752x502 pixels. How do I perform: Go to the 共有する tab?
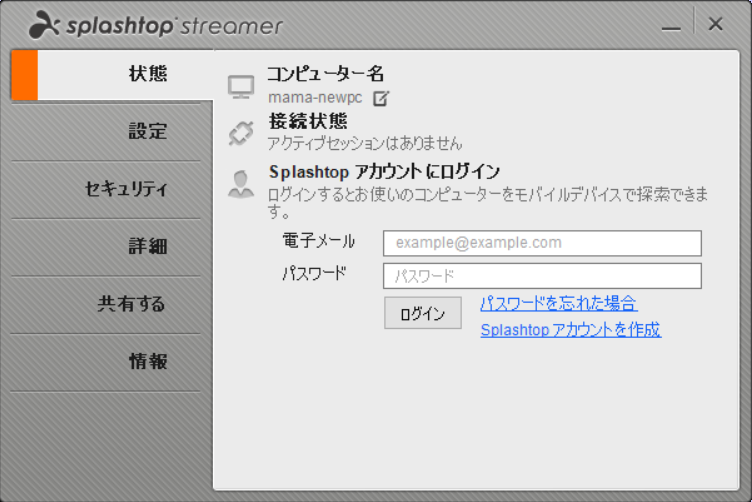tap(106, 304)
